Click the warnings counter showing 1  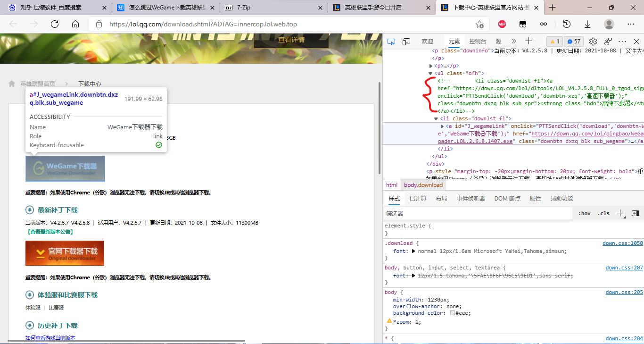(x=554, y=42)
